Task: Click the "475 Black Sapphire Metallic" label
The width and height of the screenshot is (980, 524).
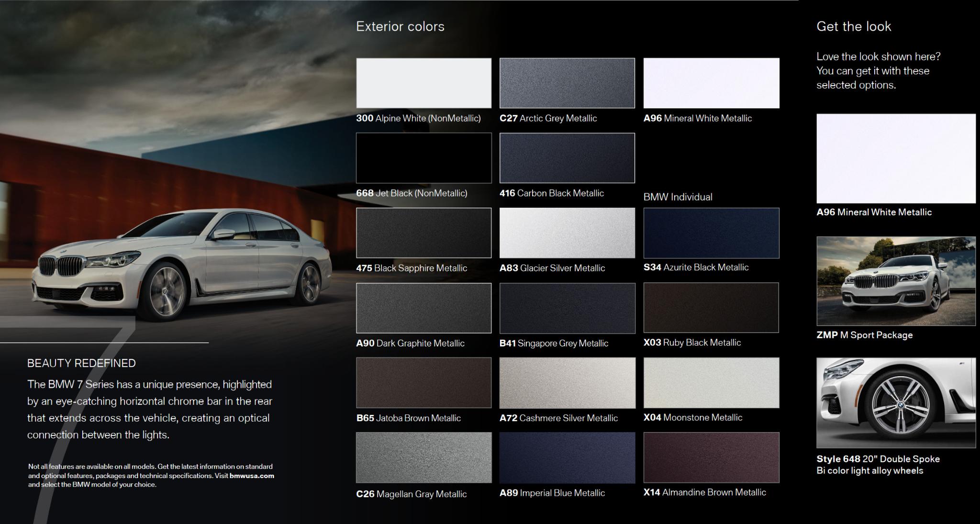Action: (412, 268)
